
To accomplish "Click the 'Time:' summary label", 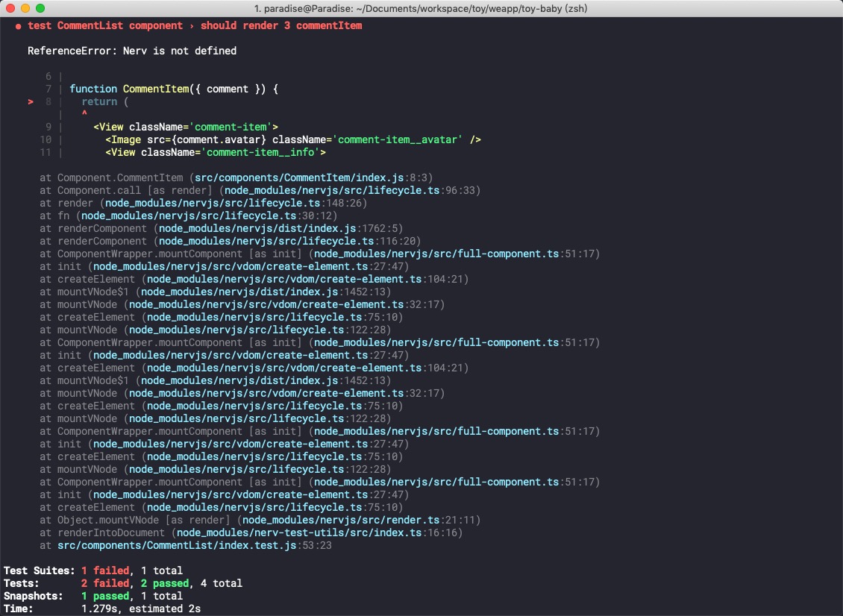I will pos(19,609).
